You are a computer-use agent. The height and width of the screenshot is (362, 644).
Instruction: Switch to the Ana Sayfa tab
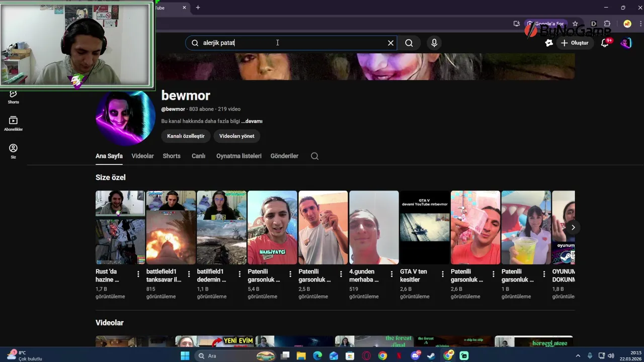point(109,156)
